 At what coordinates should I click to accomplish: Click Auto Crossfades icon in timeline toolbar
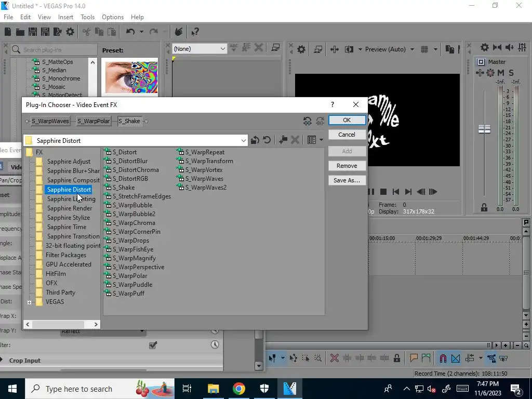click(x=456, y=358)
